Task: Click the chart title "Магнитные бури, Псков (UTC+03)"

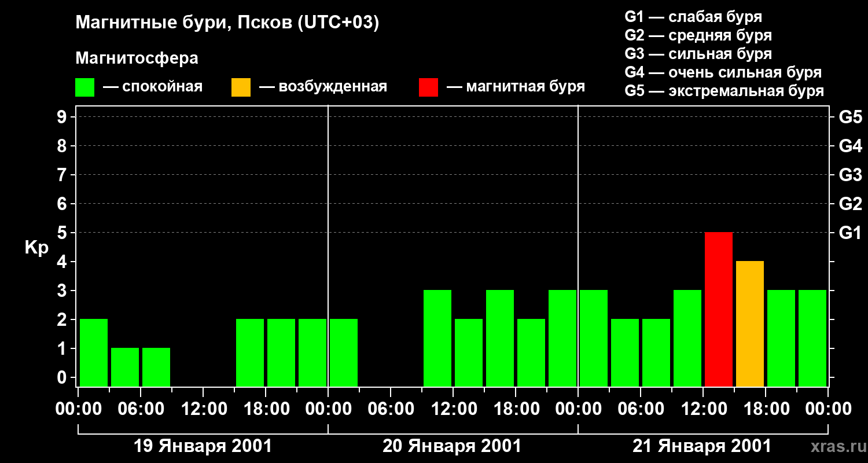Action: pyautogui.click(x=227, y=23)
